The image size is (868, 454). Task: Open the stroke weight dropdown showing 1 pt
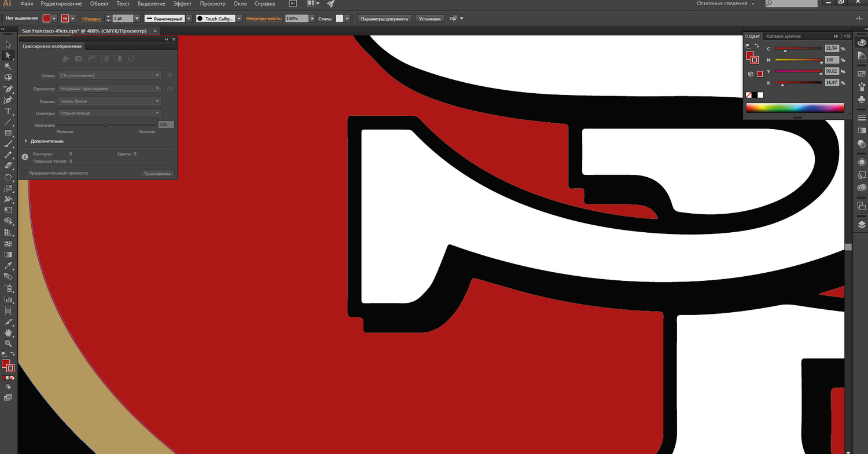137,19
